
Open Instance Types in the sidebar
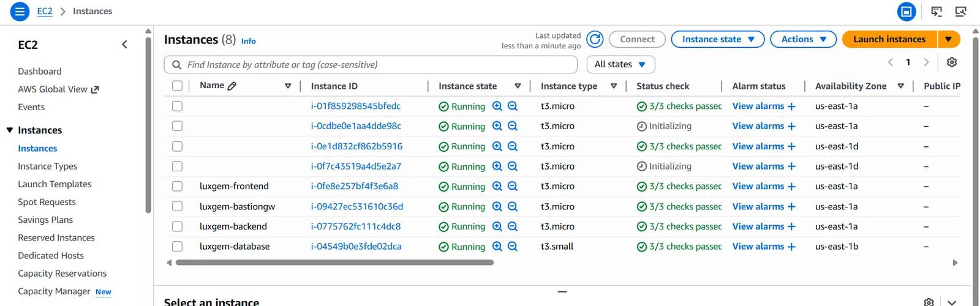[x=48, y=166]
